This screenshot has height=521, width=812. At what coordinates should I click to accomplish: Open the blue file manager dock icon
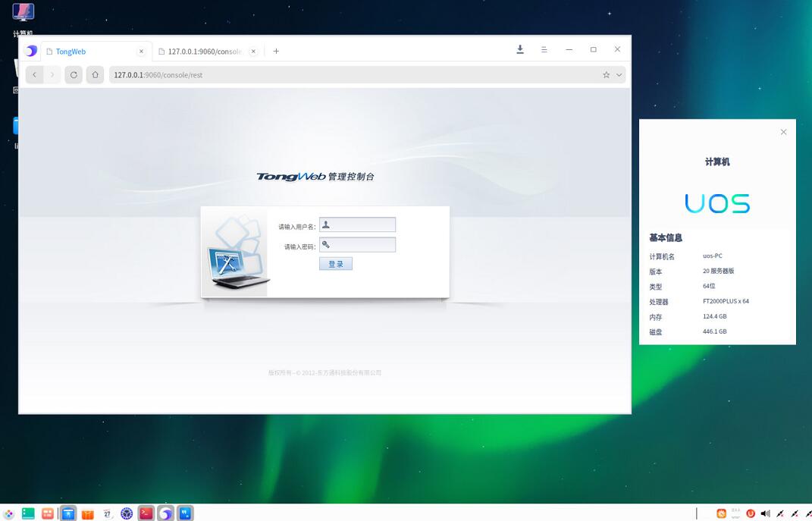67,513
